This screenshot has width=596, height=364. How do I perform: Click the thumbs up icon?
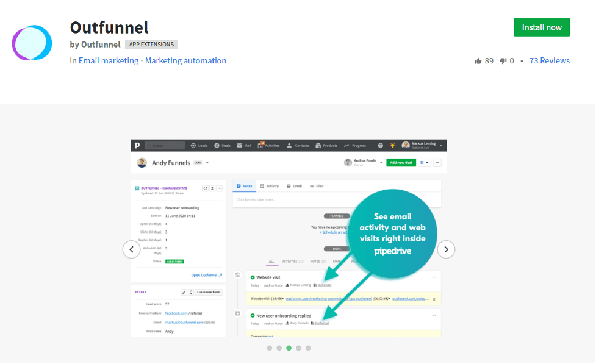pyautogui.click(x=478, y=61)
